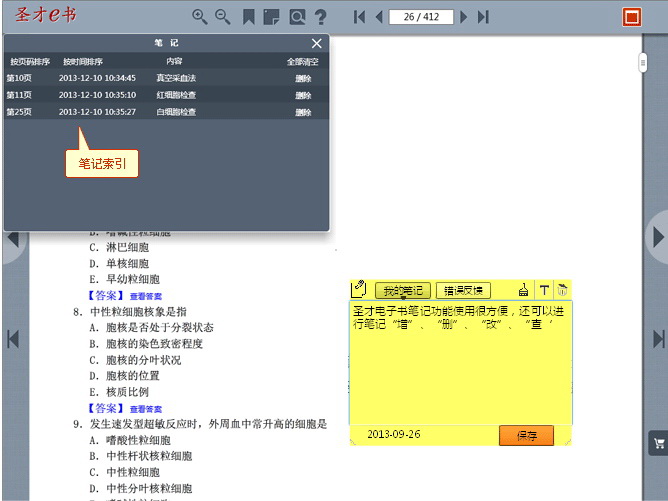Switch to 错误反馈 tab in note
This screenshot has width=668, height=501.
click(x=463, y=291)
